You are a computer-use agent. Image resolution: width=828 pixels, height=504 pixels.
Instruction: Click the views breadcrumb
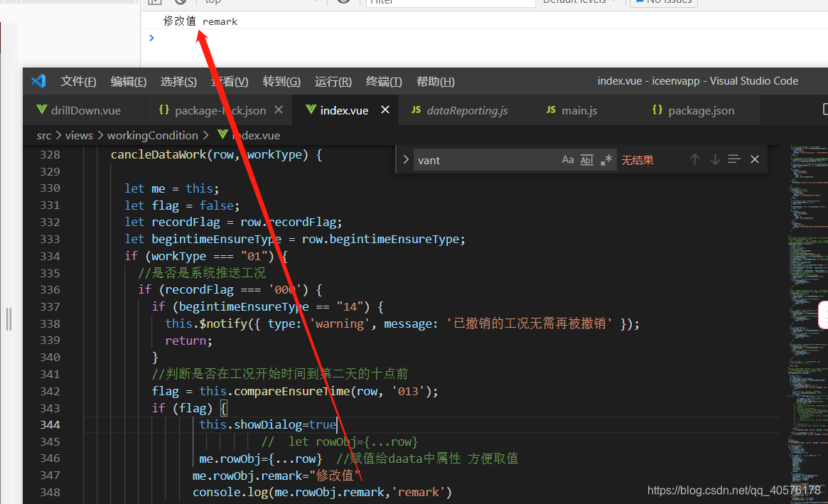tap(79, 136)
